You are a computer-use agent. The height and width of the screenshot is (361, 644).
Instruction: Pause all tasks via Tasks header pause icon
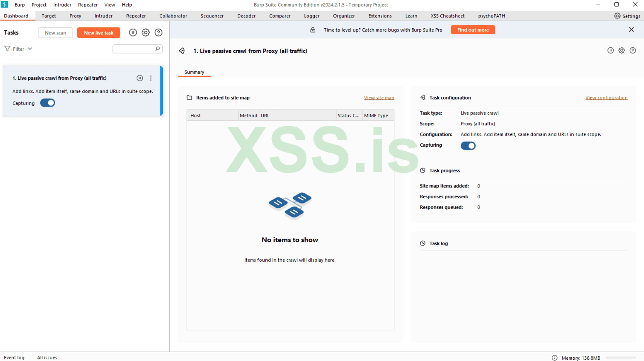pos(133,32)
